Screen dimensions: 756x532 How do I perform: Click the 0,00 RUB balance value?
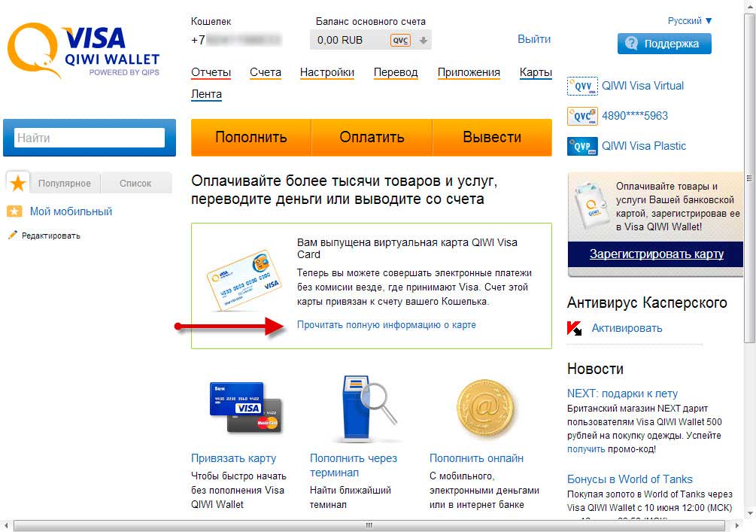pyautogui.click(x=340, y=40)
